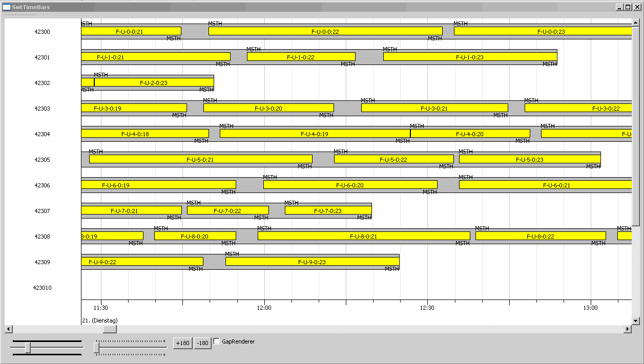Select row header 423010
644x364 pixels.
coord(42,288)
